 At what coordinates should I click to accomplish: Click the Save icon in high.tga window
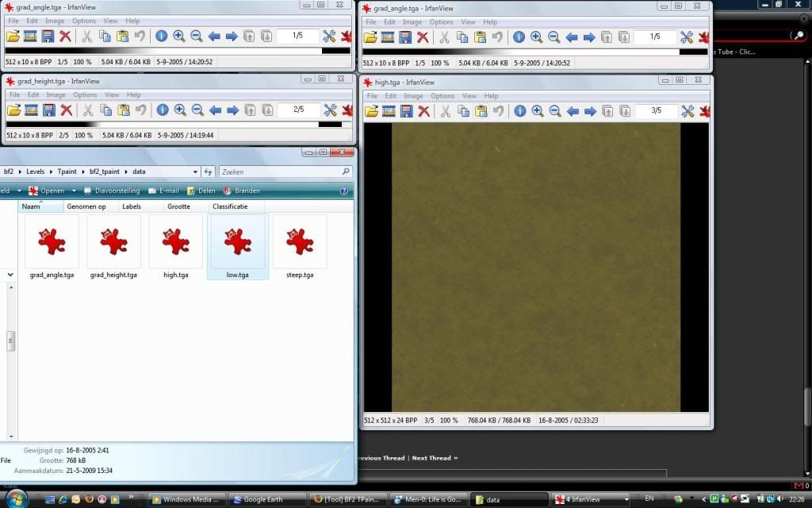point(406,111)
